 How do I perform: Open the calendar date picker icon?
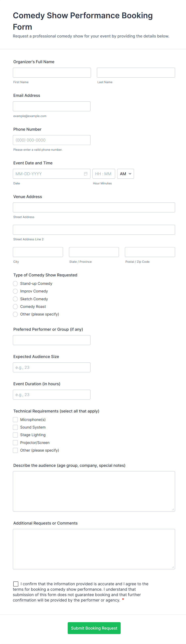click(86, 174)
